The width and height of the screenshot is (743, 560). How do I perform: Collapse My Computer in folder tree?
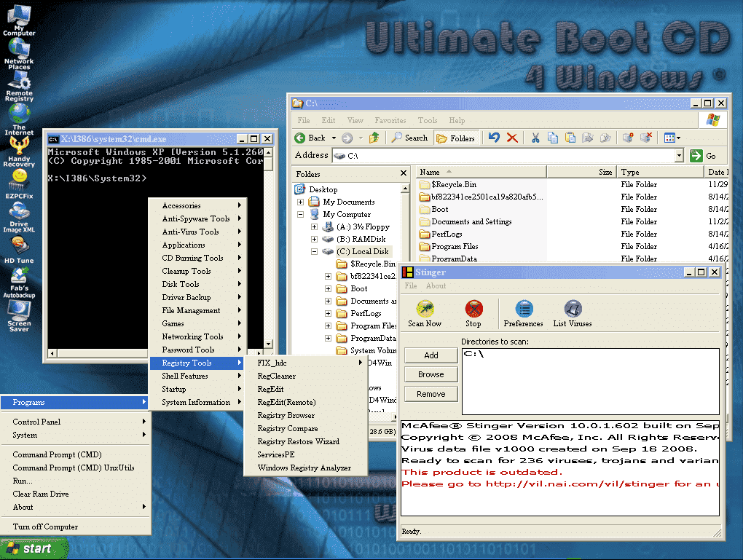point(300,214)
